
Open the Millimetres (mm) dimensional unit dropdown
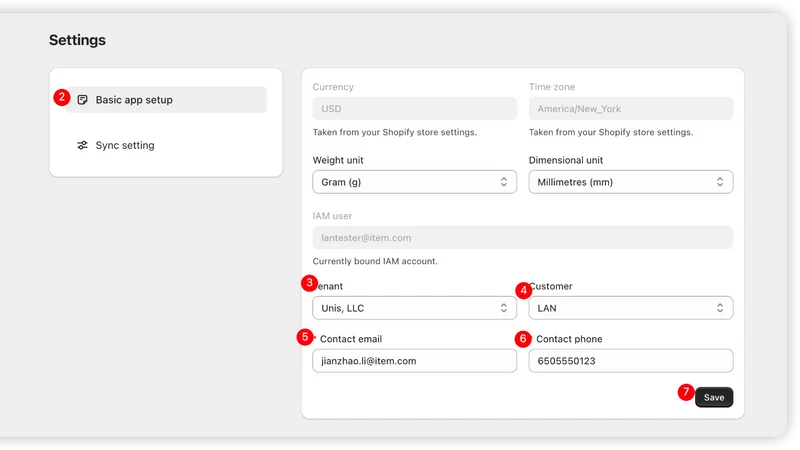(x=631, y=182)
